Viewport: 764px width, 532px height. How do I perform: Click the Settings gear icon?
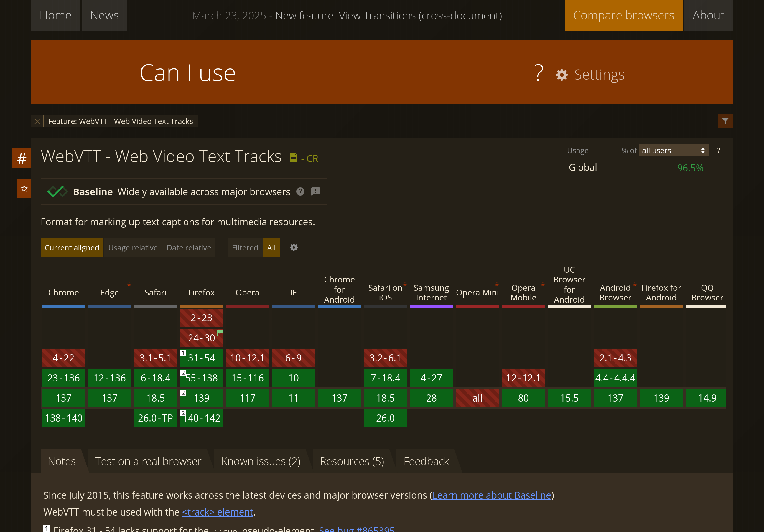[561, 75]
